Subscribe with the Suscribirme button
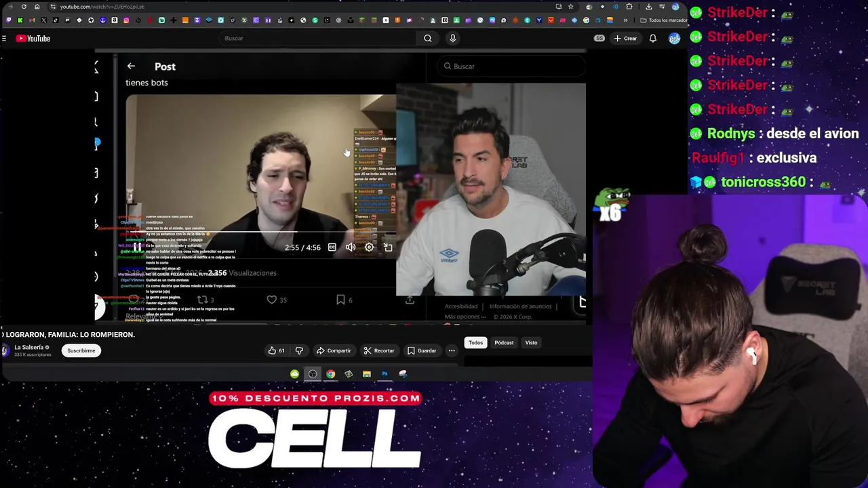This screenshot has width=868, height=488. click(81, 351)
